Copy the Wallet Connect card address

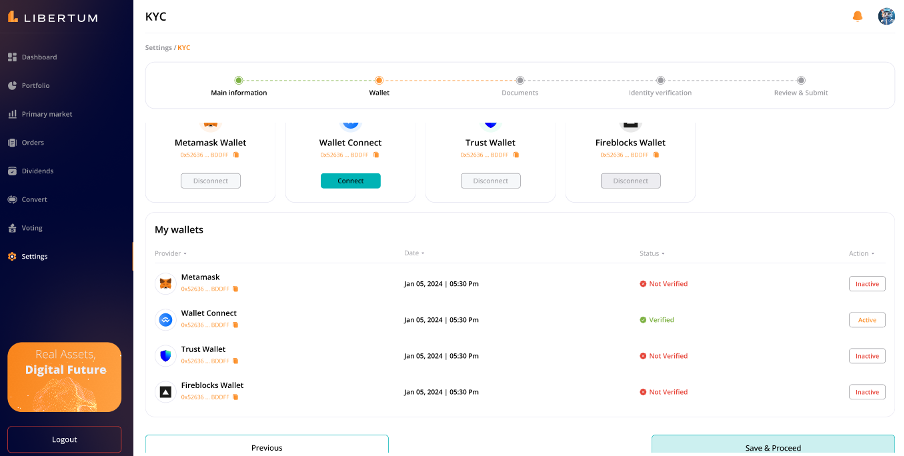point(377,155)
